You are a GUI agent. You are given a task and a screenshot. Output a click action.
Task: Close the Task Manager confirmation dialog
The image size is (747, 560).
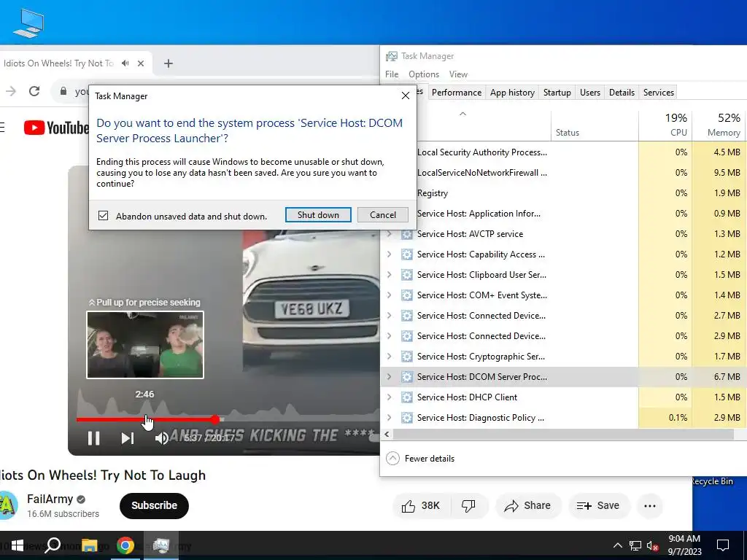[406, 96]
